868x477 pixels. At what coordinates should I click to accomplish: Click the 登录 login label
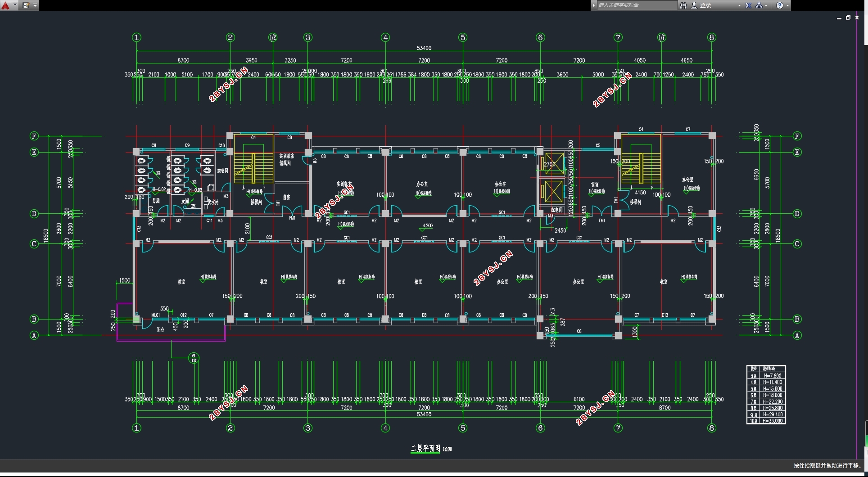coord(705,5)
